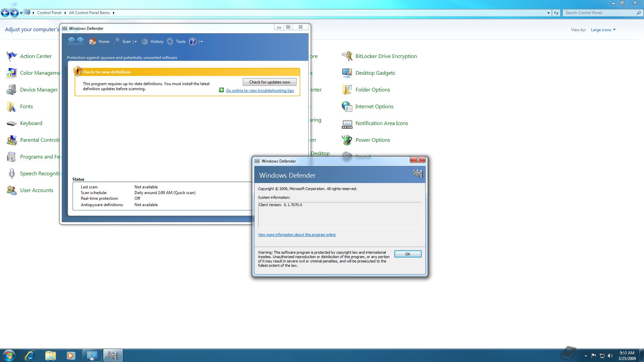Expand the Scan options dropdown arrow

point(136,42)
